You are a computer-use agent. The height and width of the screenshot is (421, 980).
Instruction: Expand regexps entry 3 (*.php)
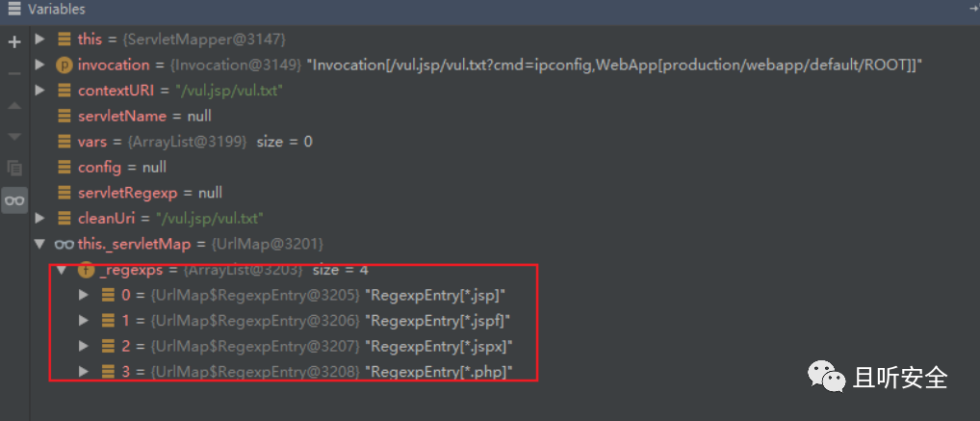[x=84, y=372]
